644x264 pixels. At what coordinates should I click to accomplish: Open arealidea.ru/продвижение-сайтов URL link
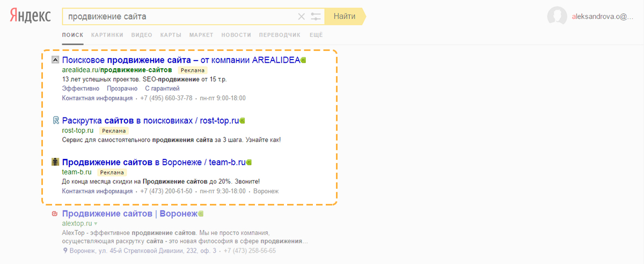coord(117,70)
